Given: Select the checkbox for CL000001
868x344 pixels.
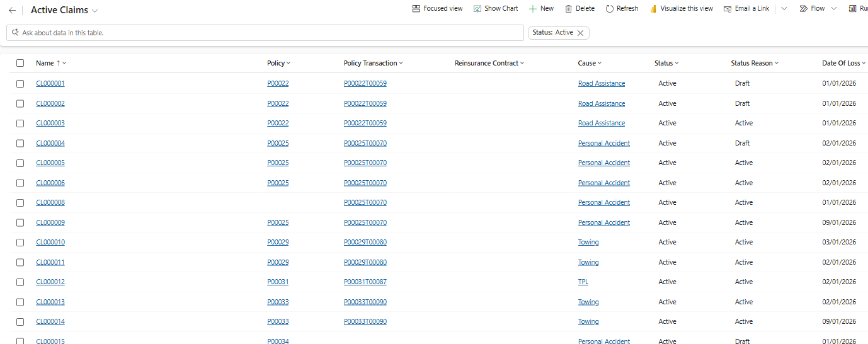Looking at the screenshot, I should pos(20,83).
